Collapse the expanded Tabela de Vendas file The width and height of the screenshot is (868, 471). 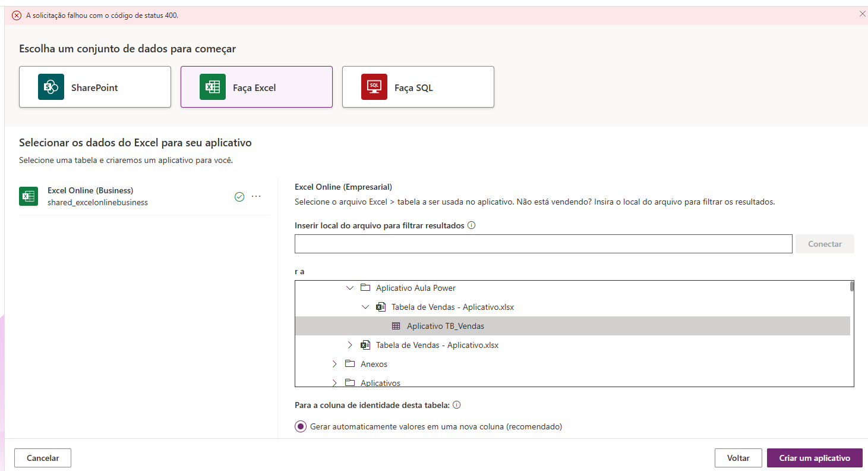pyautogui.click(x=365, y=307)
